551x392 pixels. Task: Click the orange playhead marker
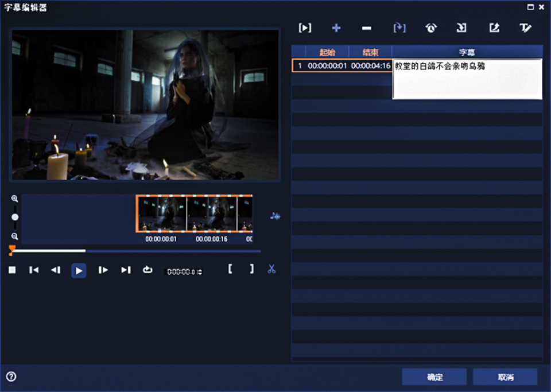12,250
